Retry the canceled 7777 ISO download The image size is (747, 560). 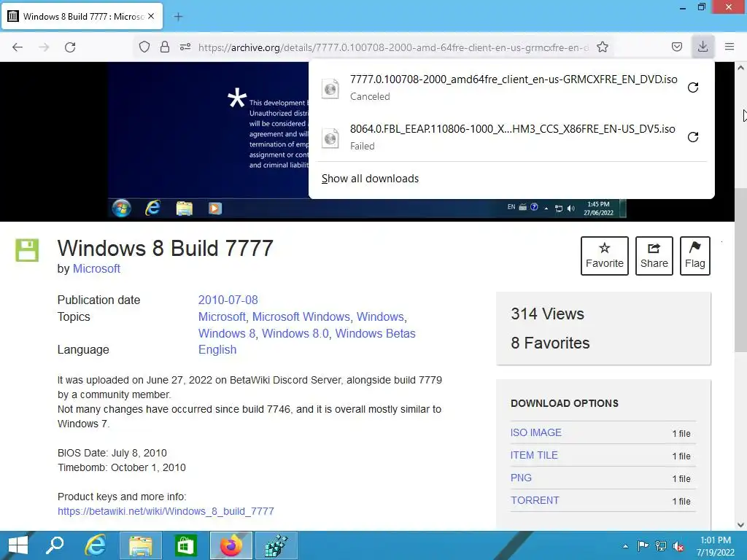(693, 87)
